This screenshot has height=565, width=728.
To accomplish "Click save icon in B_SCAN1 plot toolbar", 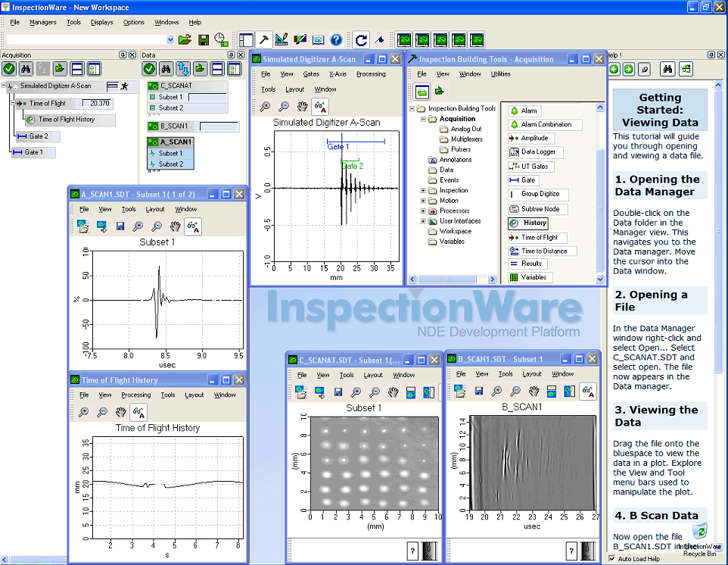I will 478,392.
